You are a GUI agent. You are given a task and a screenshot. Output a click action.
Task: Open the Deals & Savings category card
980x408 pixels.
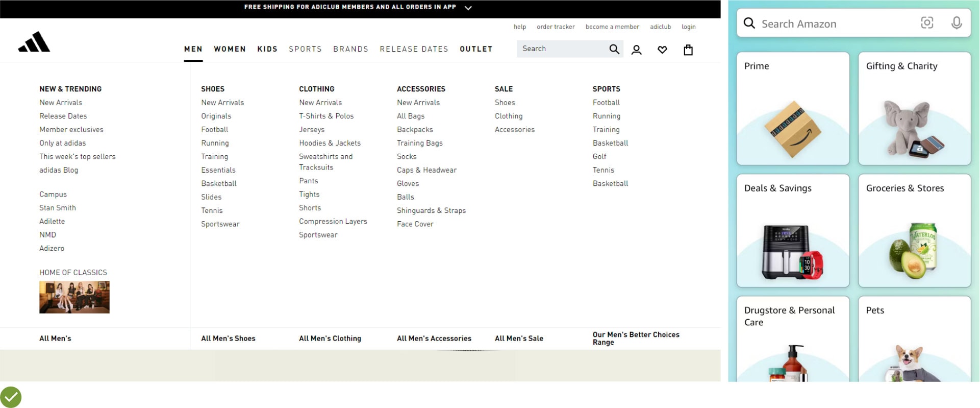click(793, 231)
